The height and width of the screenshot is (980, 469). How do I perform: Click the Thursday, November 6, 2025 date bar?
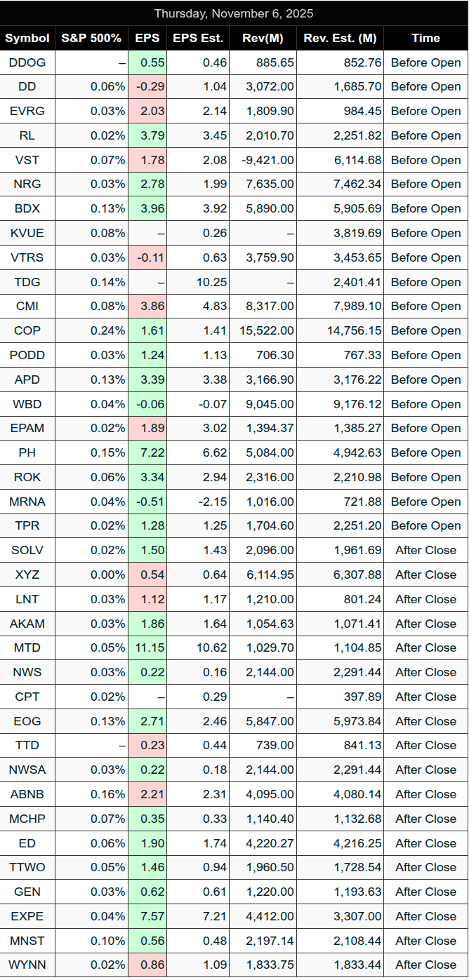[234, 13]
